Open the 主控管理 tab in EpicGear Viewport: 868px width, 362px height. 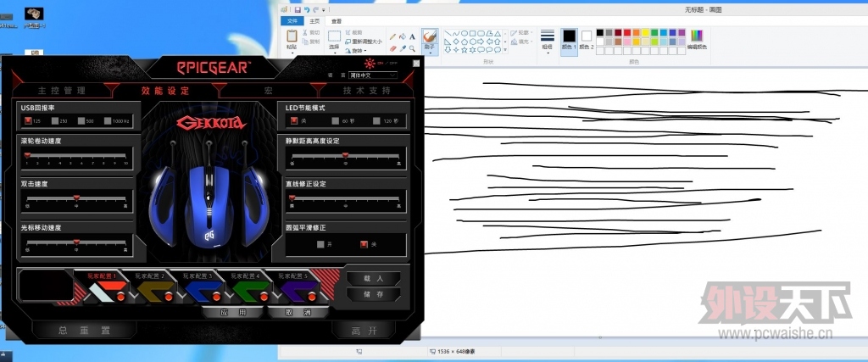pyautogui.click(x=62, y=91)
